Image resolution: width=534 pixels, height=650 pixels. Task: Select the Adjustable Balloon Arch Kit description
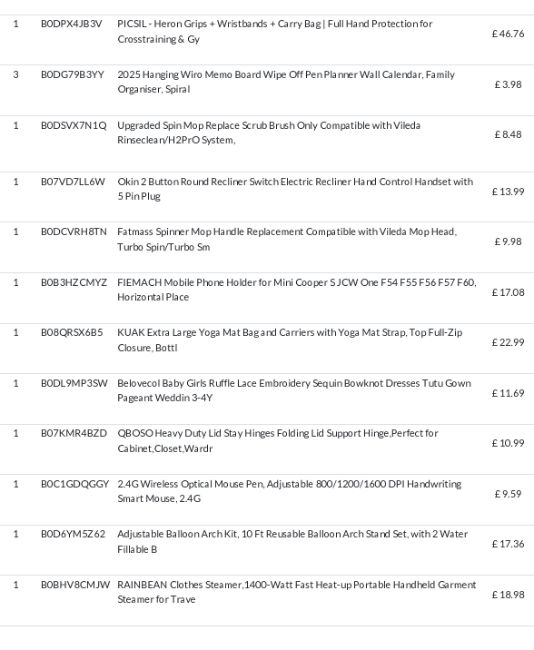pyautogui.click(x=292, y=541)
